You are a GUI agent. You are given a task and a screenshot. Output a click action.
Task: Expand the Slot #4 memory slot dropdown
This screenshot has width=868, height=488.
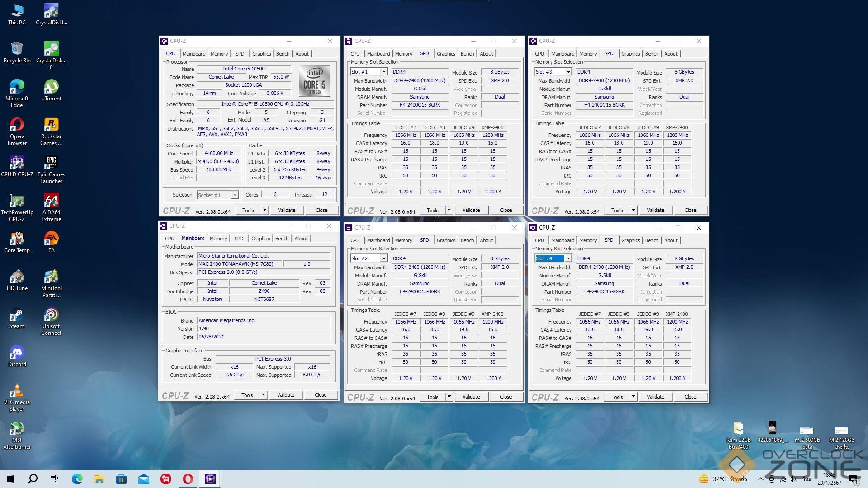(x=568, y=258)
